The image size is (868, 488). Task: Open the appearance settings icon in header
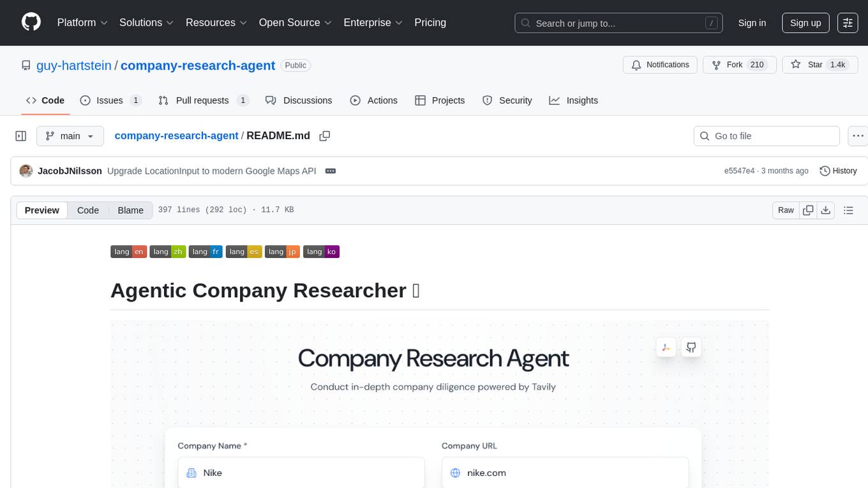click(x=848, y=23)
